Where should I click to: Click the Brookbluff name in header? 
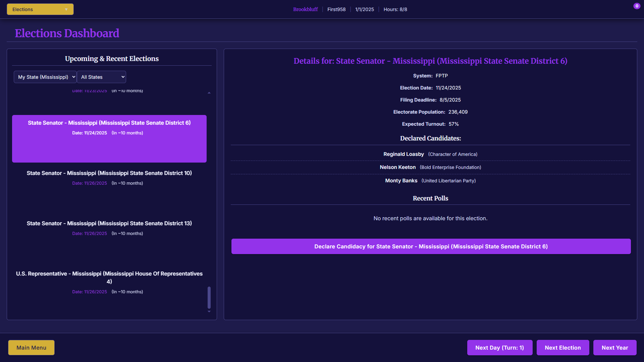[x=305, y=9]
